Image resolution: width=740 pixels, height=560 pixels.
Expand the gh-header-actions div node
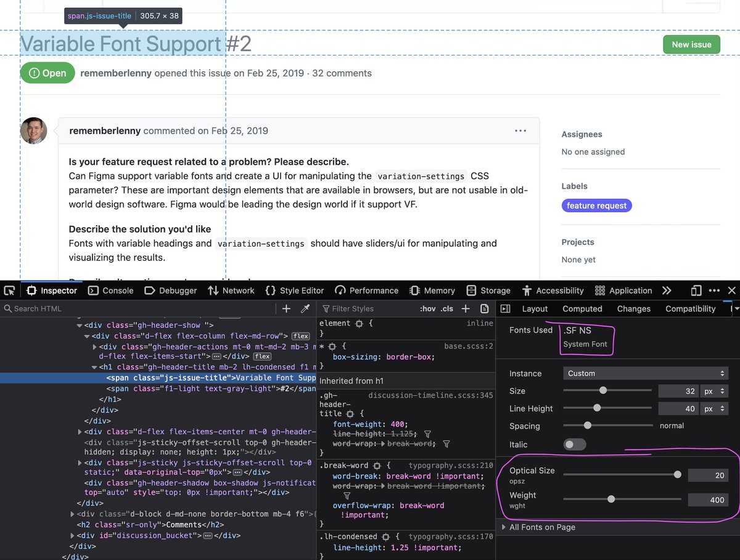pyautogui.click(x=94, y=347)
